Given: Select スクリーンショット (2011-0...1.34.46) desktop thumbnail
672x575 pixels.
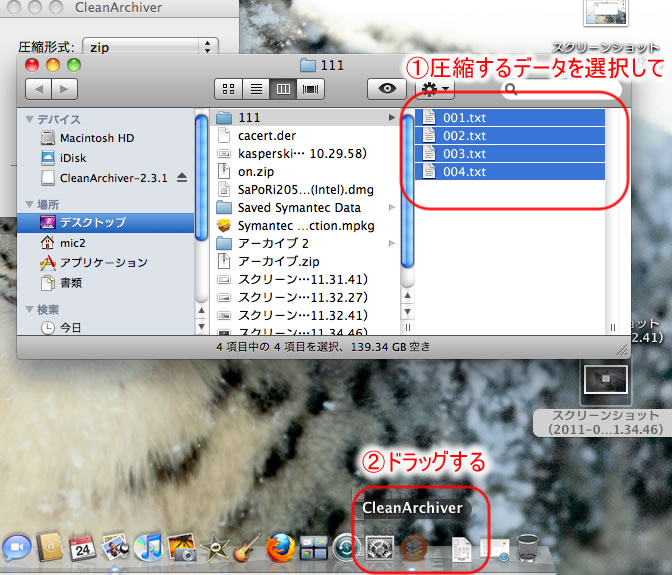Looking at the screenshot, I should (x=605, y=380).
